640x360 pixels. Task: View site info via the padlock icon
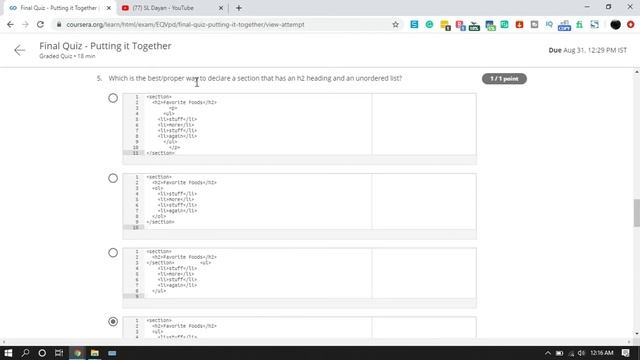[59, 24]
